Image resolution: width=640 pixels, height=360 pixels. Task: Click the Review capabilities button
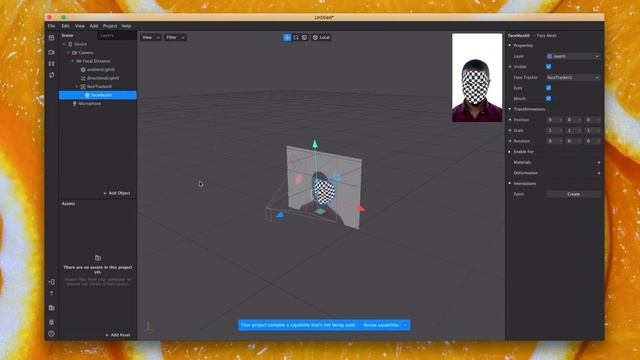click(381, 325)
